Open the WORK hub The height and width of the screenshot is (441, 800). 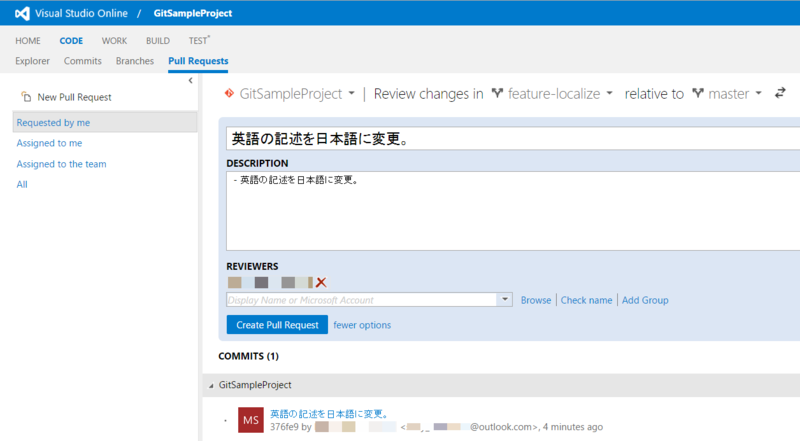(x=114, y=41)
